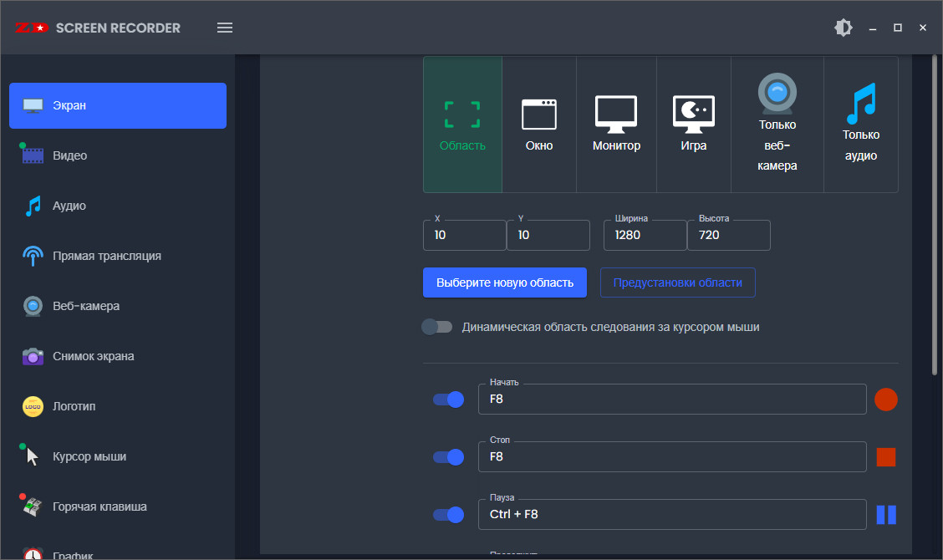Turn off the Стоп hotkey switch

click(x=448, y=457)
